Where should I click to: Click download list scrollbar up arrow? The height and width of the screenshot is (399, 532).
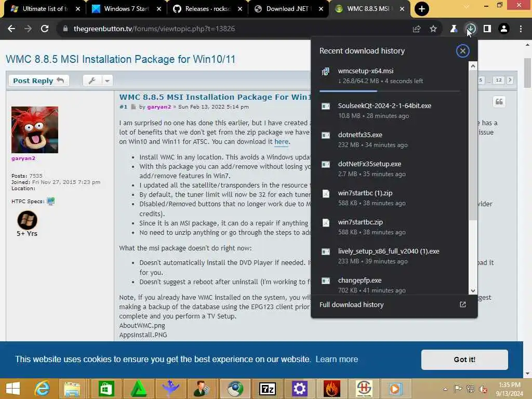[473, 65]
